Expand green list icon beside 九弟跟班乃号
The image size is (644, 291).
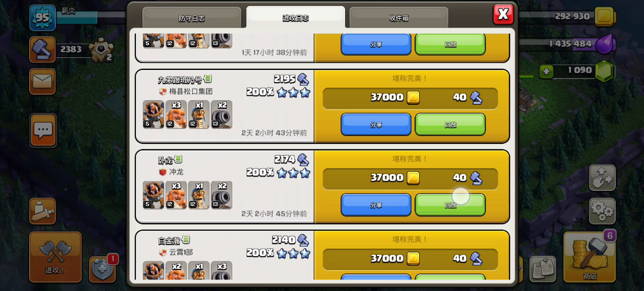(208, 79)
